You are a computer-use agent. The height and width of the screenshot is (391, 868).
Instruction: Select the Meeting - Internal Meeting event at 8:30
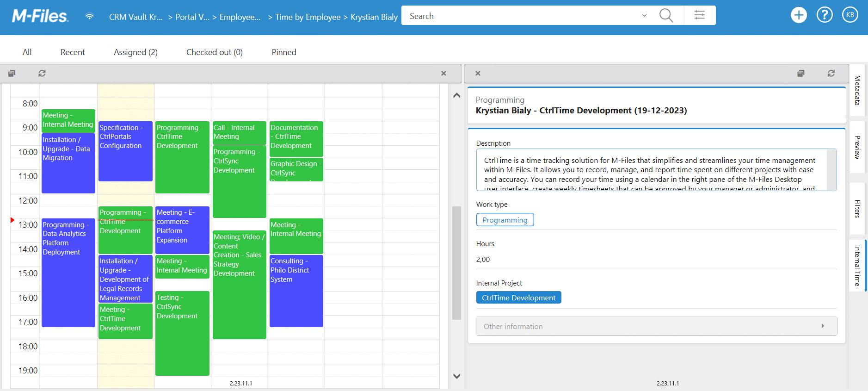point(68,121)
